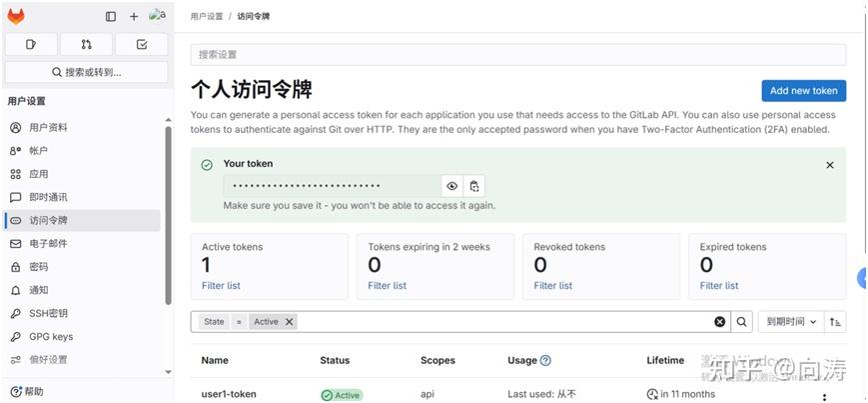Click the State filter token label

point(214,322)
